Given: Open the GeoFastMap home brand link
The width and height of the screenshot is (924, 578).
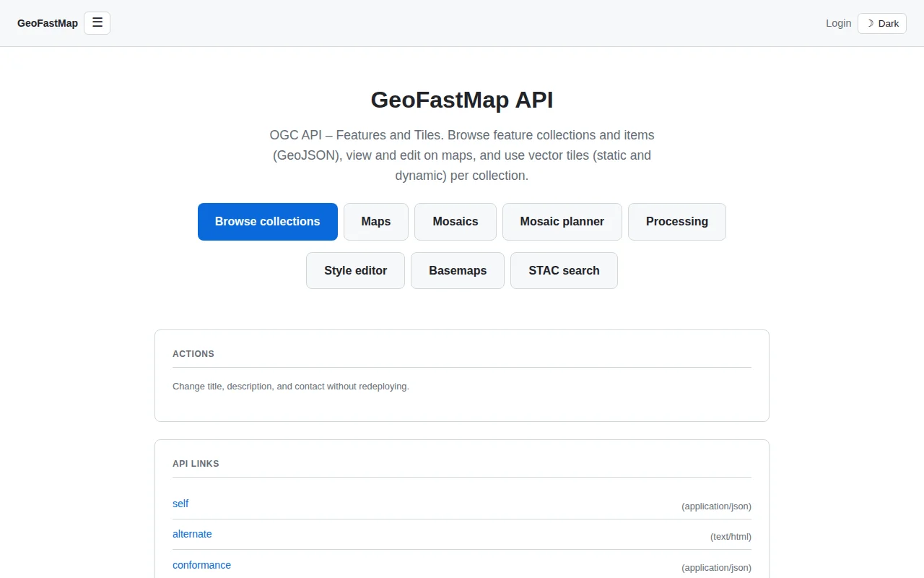Looking at the screenshot, I should tap(48, 23).
